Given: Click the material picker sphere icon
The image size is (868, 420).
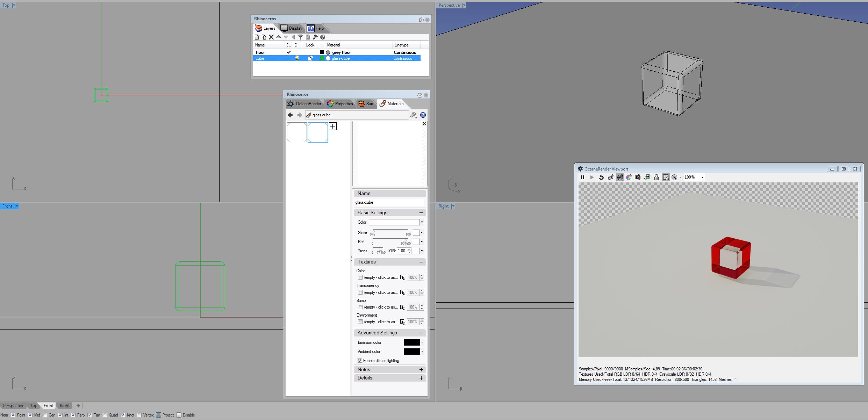Looking at the screenshot, I should coord(620,178).
